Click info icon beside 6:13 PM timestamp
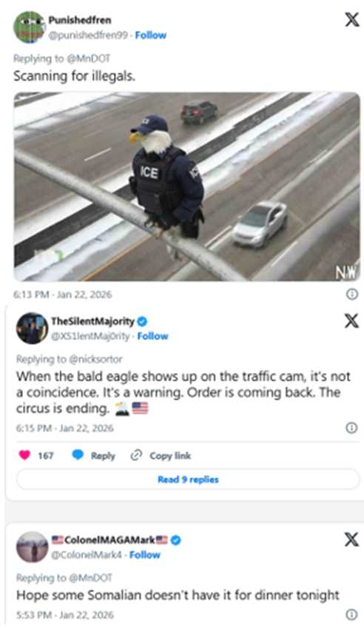Screen dimensions: 364x629 [351, 295]
